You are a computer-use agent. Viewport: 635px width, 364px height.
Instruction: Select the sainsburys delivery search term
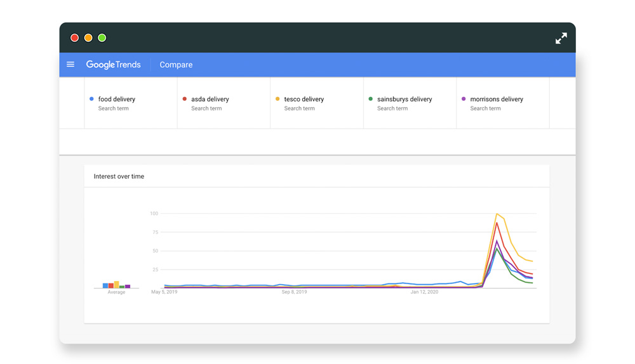click(404, 100)
